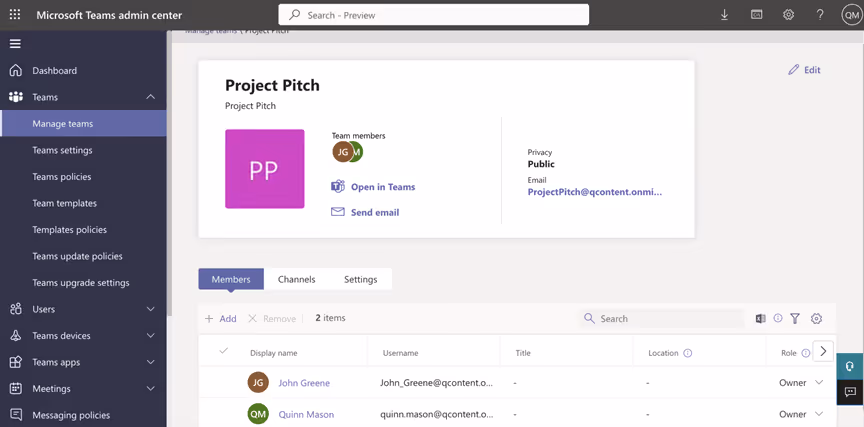This screenshot has height=427, width=864.
Task: Expand the Meetings chevron
Action: 150,388
